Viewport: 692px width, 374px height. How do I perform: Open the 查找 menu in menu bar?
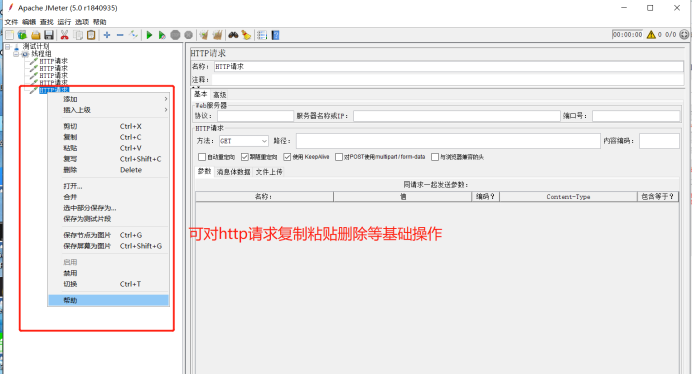click(x=46, y=22)
